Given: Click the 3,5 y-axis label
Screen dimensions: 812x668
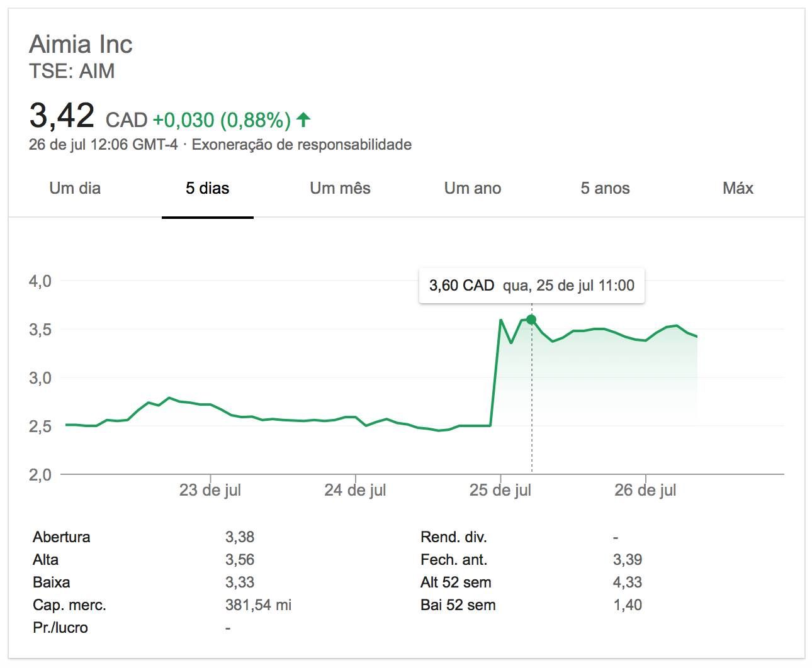Looking at the screenshot, I should [40, 330].
